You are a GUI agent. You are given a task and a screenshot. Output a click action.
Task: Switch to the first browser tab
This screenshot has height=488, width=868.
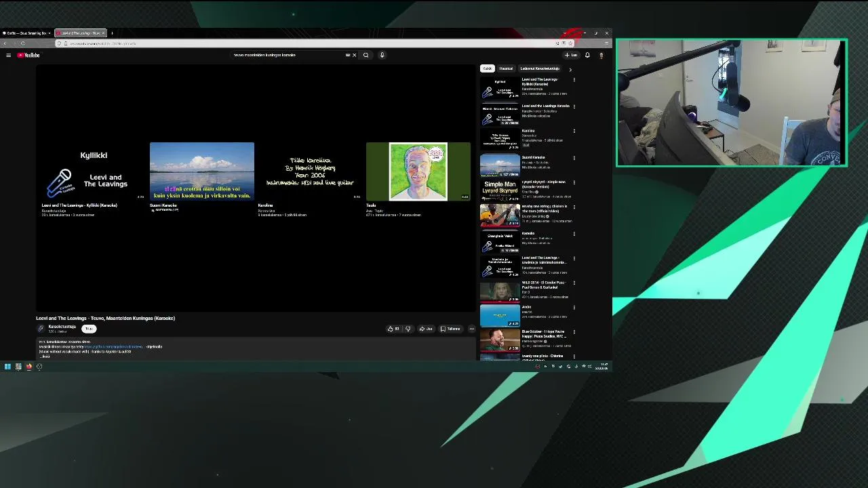(26, 33)
